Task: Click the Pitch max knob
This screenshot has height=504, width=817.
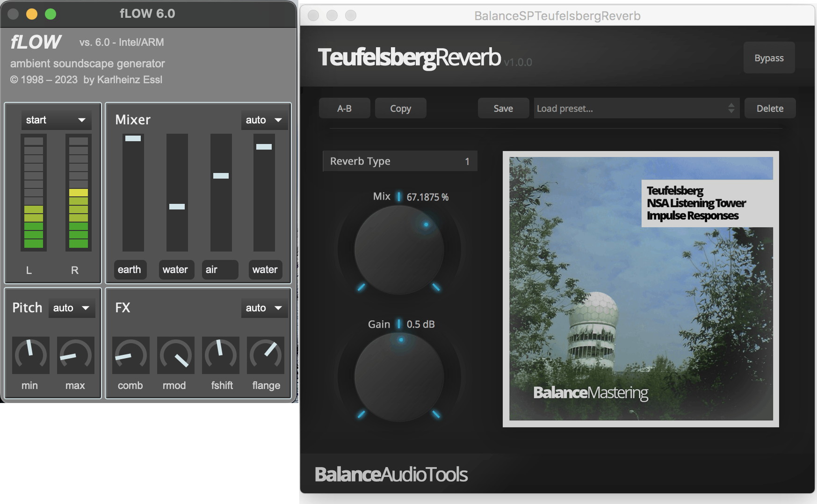Action: [75, 355]
